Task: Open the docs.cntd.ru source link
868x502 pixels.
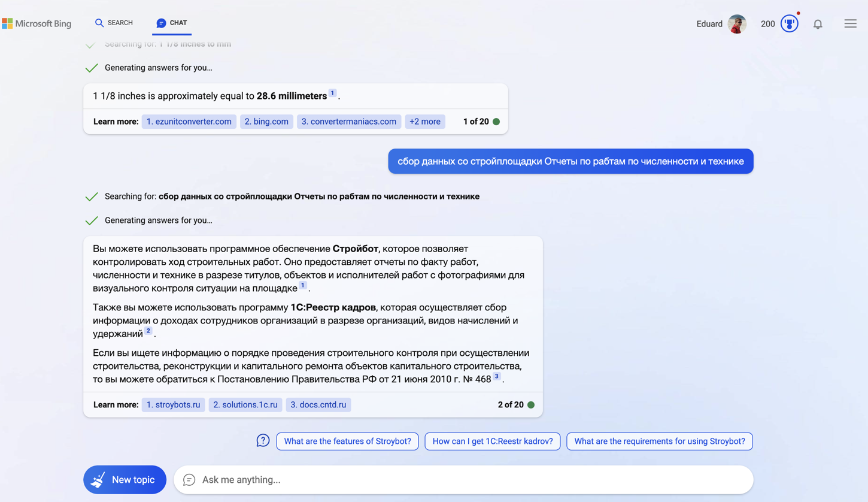Action: (x=318, y=405)
